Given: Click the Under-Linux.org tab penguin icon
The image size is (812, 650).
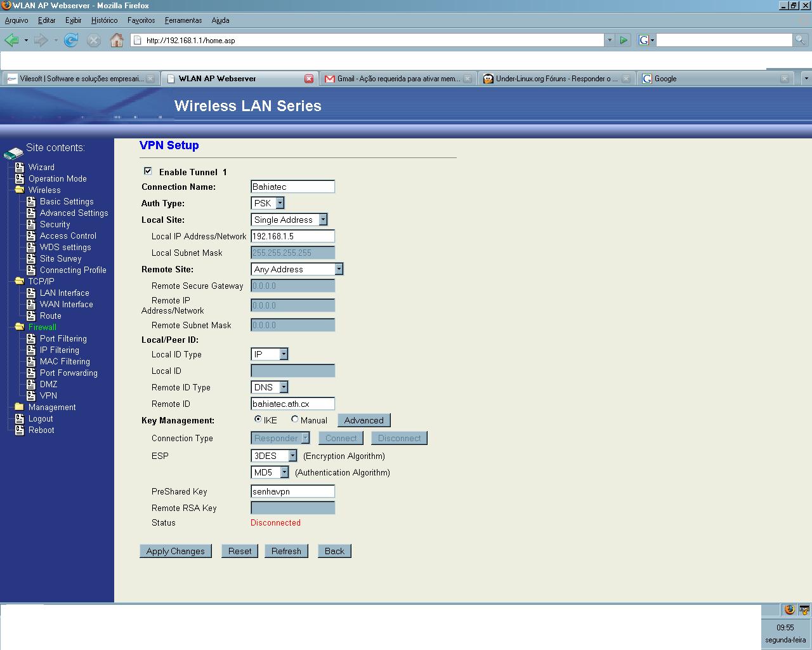Looking at the screenshot, I should (x=488, y=79).
